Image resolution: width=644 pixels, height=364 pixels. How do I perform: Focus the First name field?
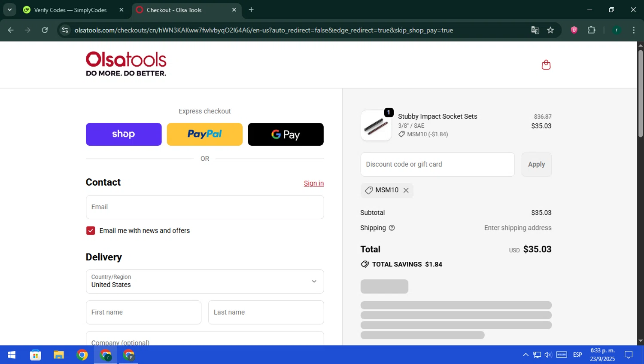[143, 312]
